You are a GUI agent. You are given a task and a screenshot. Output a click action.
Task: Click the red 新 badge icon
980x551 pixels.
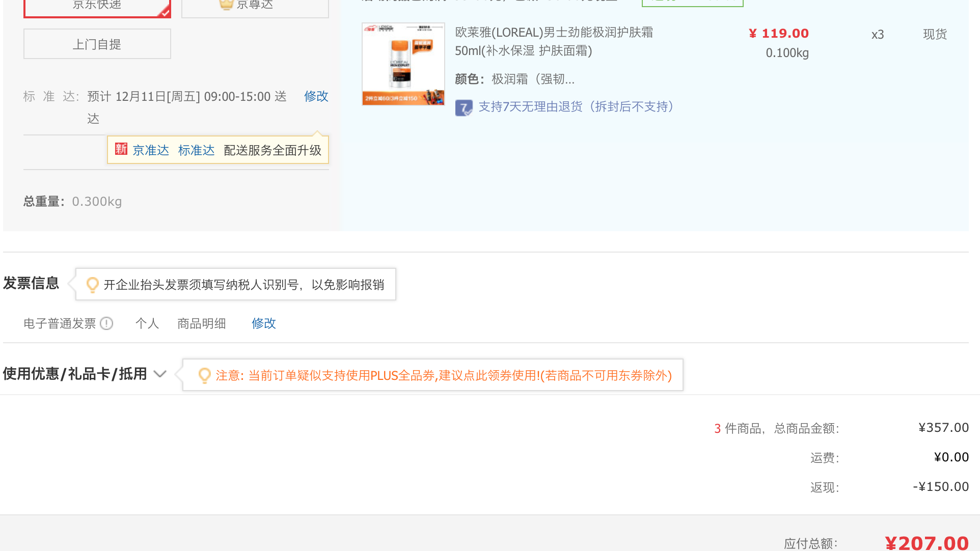pos(121,149)
